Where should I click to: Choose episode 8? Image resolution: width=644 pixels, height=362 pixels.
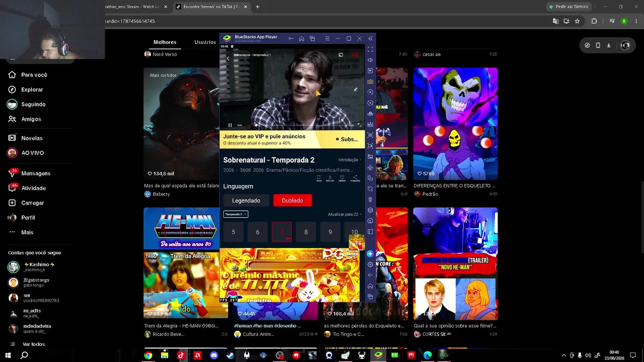306,232
